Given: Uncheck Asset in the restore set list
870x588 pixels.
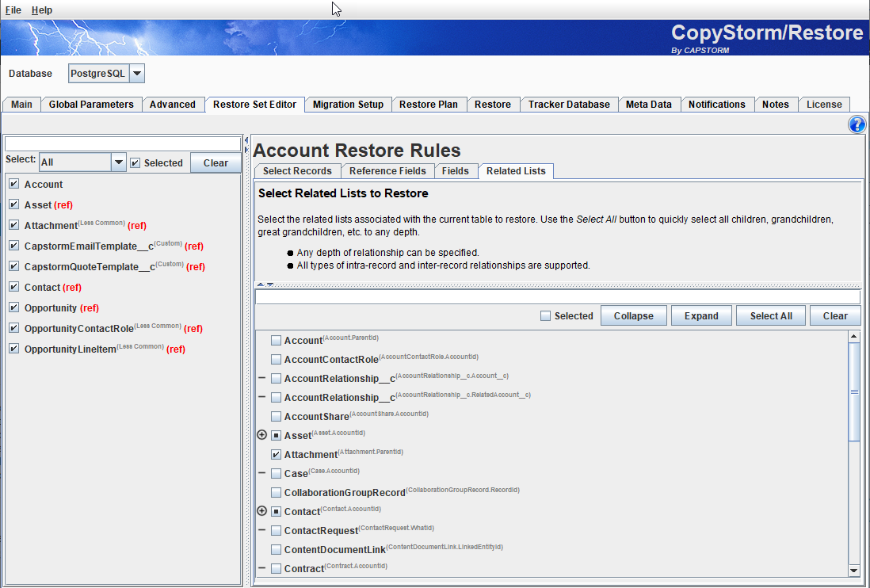Looking at the screenshot, I should pos(14,204).
